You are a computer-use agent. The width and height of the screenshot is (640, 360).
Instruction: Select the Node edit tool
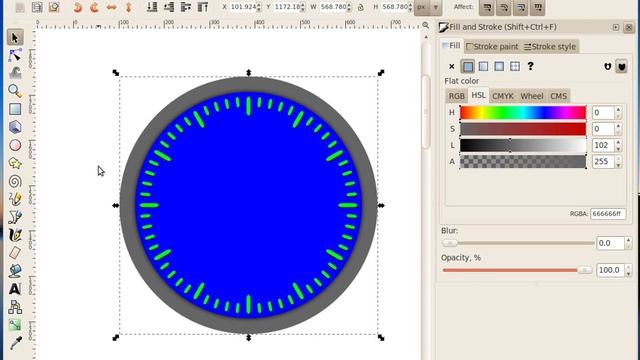click(x=15, y=55)
